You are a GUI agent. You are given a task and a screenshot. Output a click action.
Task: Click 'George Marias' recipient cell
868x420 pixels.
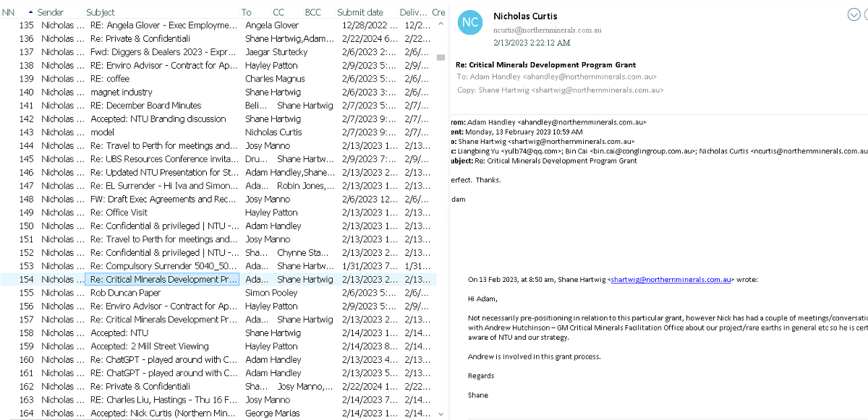273,413
